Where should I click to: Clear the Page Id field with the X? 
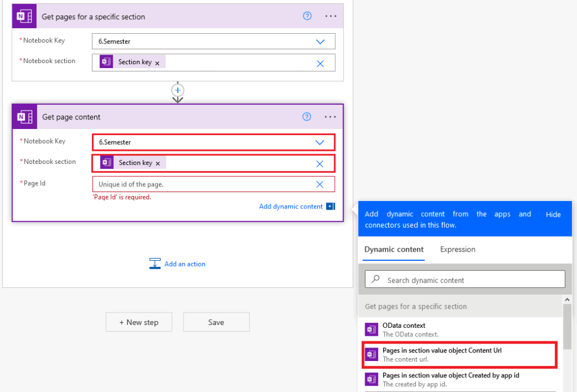(x=320, y=184)
